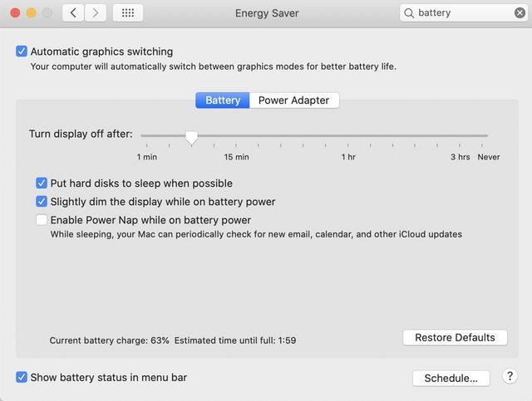The image size is (532, 401).
Task: Open the Help question mark button
Action: pyautogui.click(x=510, y=377)
